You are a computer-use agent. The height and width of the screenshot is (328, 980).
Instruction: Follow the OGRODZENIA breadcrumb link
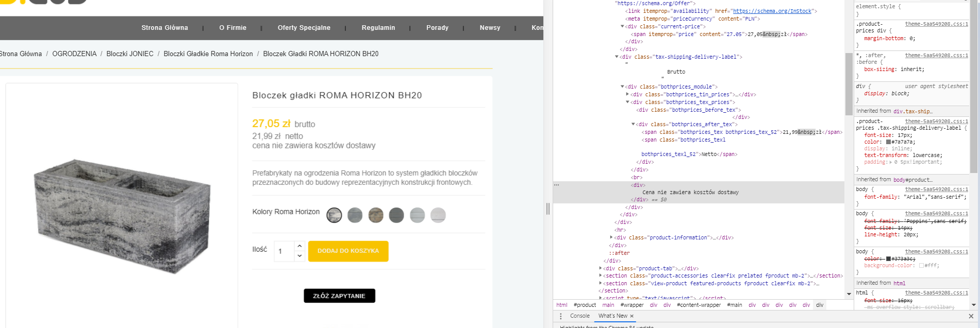[74, 54]
